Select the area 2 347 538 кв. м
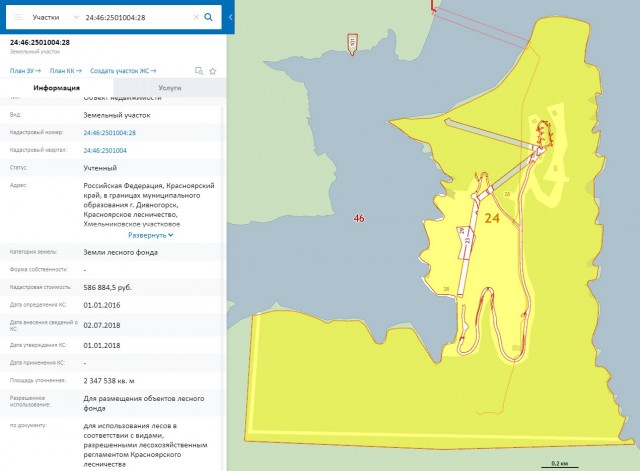 [x=109, y=380]
